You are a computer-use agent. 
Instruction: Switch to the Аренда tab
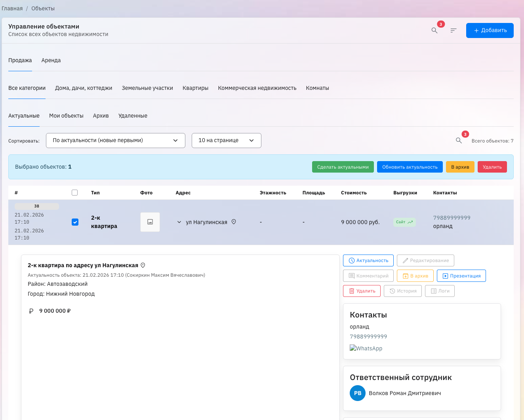coord(51,60)
